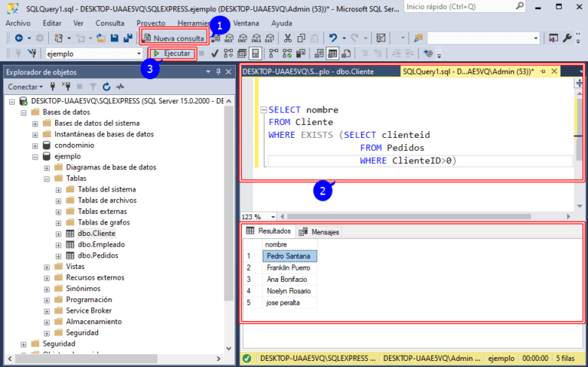The height and width of the screenshot is (367, 588).
Task: Open the Conectar dropdown
Action: [x=26, y=87]
